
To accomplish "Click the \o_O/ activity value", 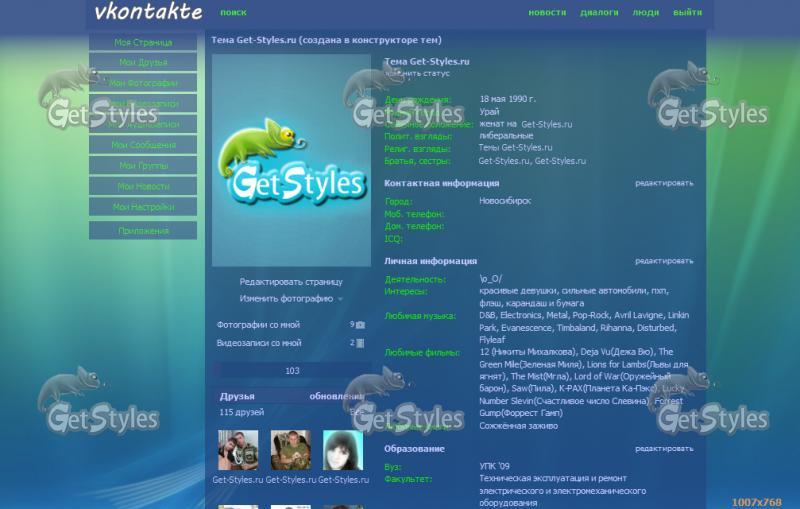I will point(490,279).
